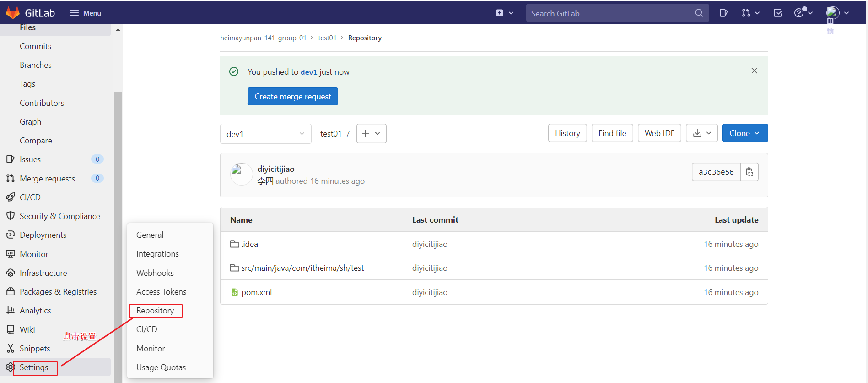
Task: Open the add-file plus dropdown
Action: pos(371,133)
